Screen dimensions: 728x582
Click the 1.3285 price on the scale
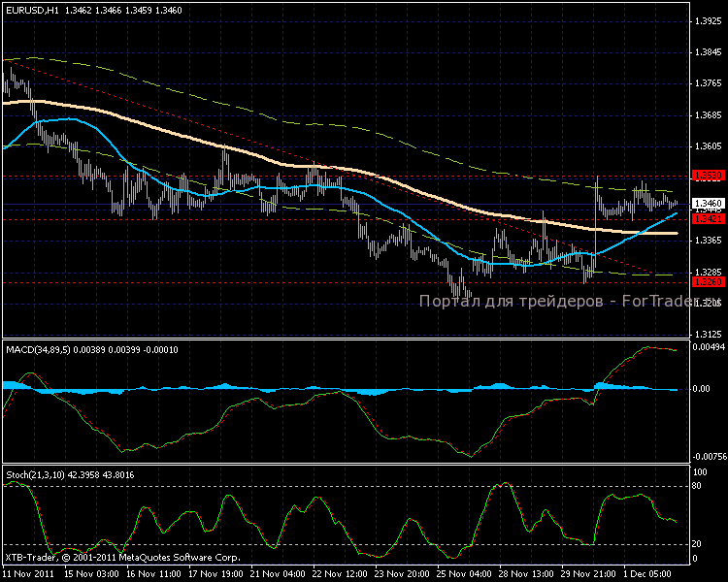click(x=707, y=272)
